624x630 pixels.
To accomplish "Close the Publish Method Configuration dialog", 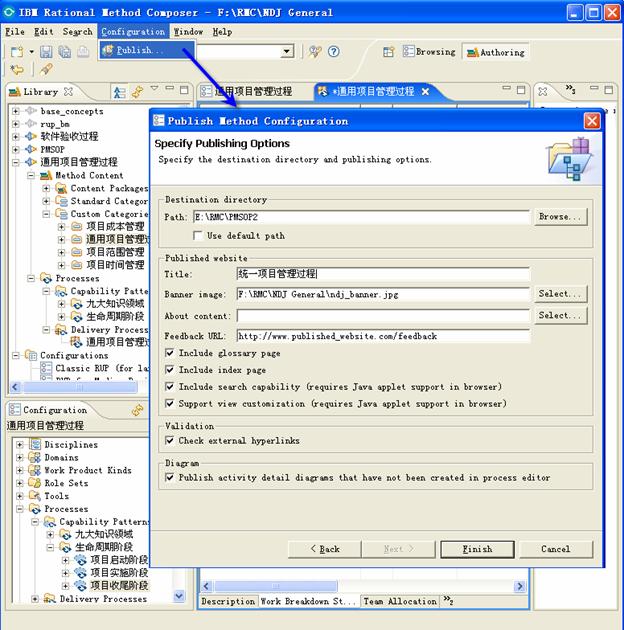I will click(591, 121).
